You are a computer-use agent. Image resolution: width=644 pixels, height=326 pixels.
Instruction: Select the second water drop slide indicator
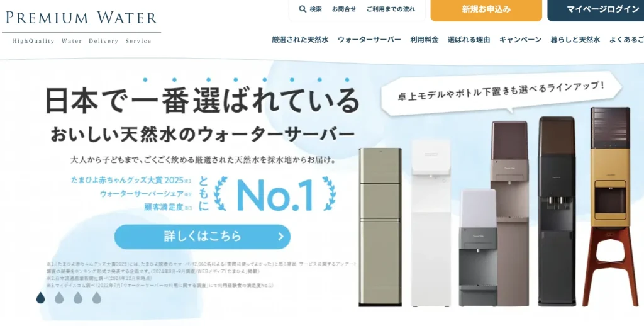[59, 298]
